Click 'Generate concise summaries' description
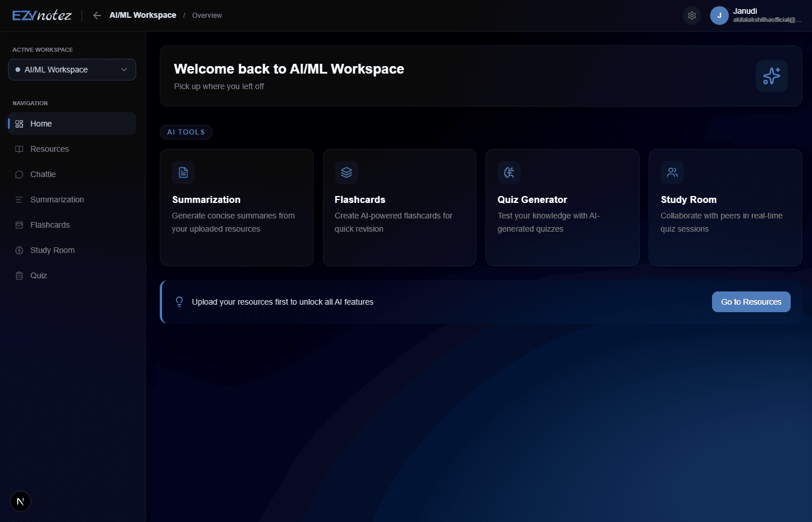The width and height of the screenshot is (812, 522). (233, 222)
